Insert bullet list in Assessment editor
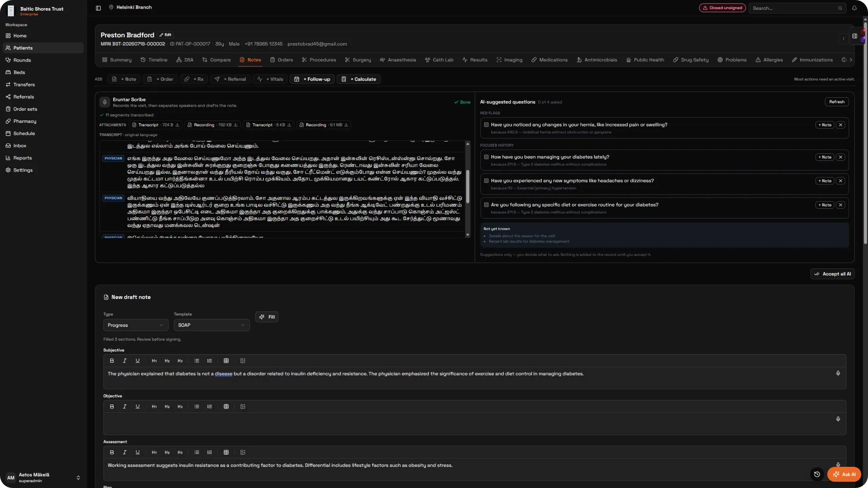The height and width of the screenshot is (488, 868). pos(197,452)
